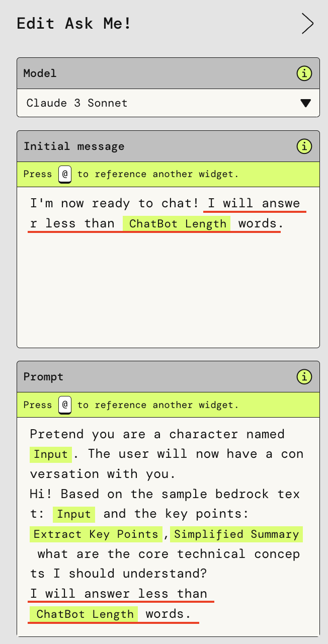Click the @ key hint under Initial message
Viewport: 328px width, 644px height.
(65, 174)
